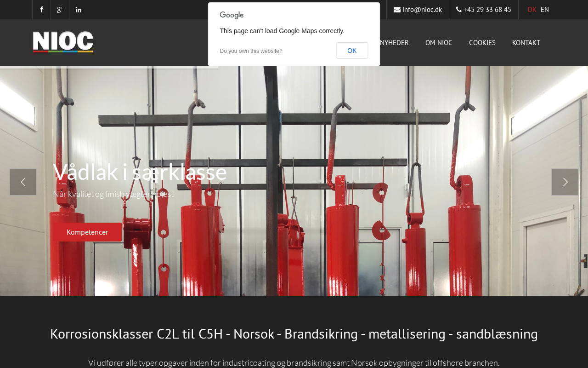588x368 pixels.
Task: Open the Facebook social icon
Action: pyautogui.click(x=42, y=10)
